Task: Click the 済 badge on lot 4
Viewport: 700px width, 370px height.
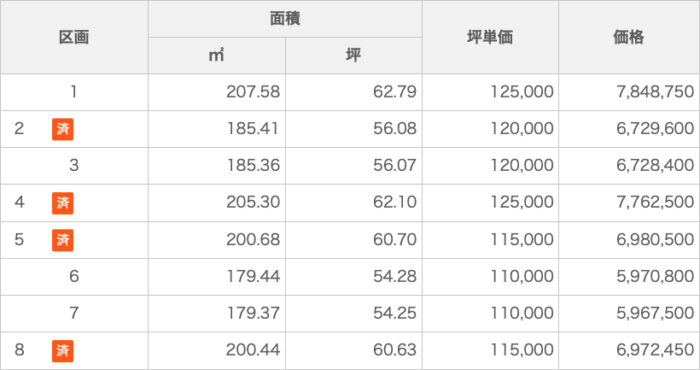Action: (62, 203)
